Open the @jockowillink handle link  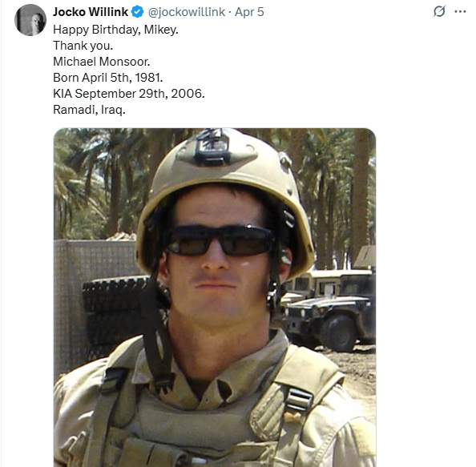click(x=187, y=12)
